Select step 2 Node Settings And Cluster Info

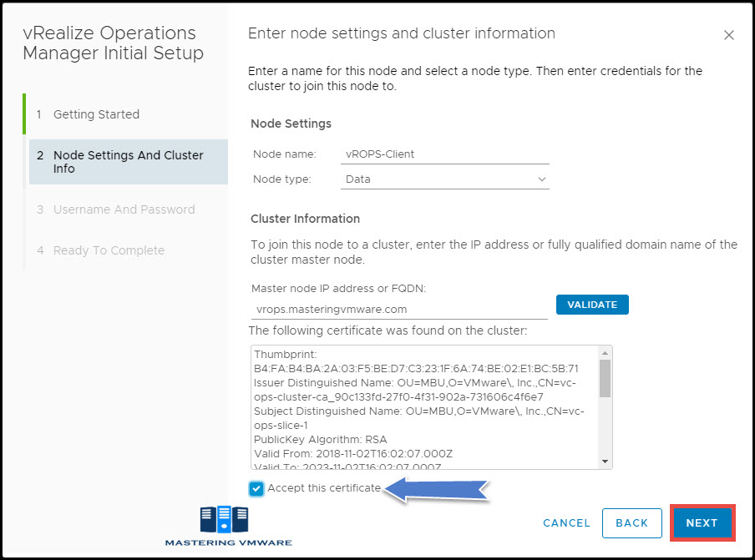128,162
